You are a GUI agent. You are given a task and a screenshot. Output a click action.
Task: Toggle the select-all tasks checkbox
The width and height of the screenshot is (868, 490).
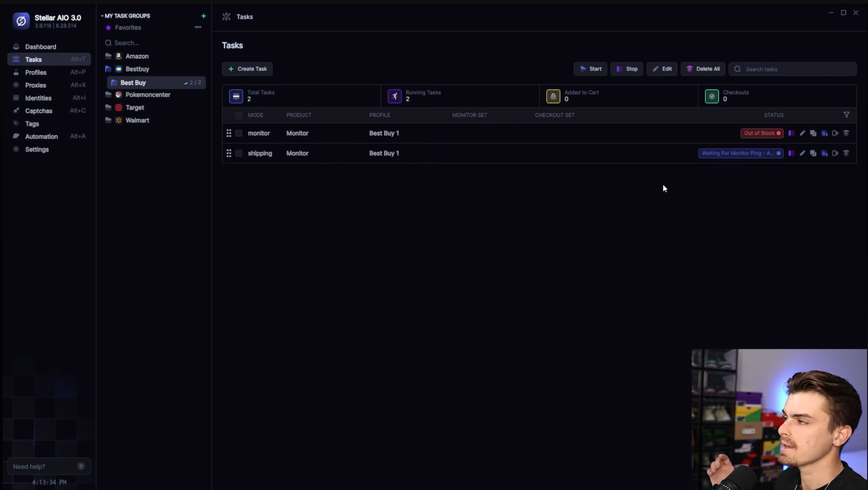click(x=239, y=115)
